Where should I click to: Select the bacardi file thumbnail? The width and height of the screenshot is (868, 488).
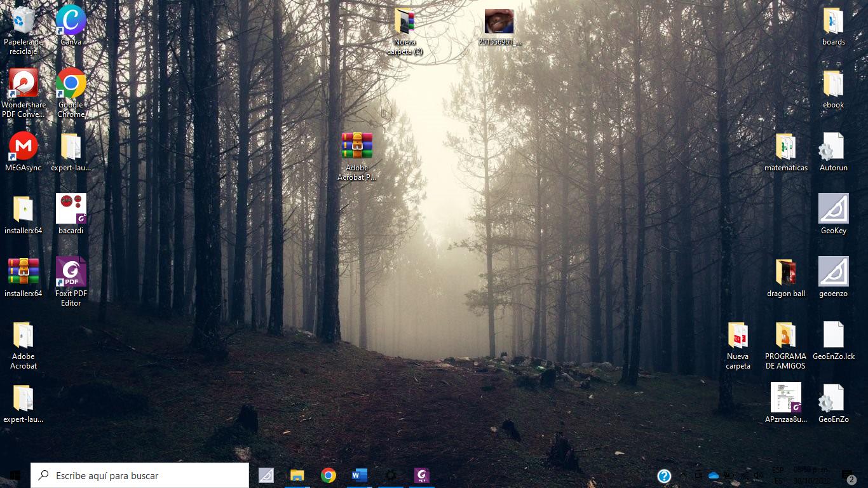coord(71,209)
